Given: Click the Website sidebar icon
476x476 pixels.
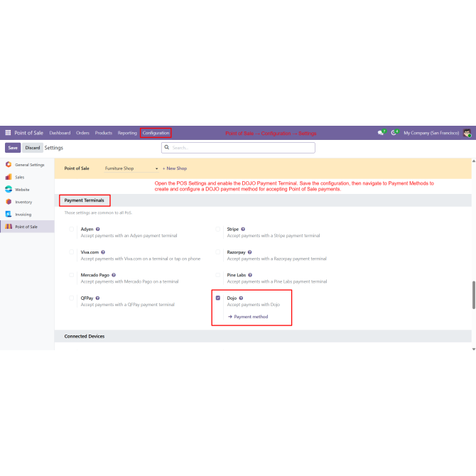Looking at the screenshot, I should [9, 190].
